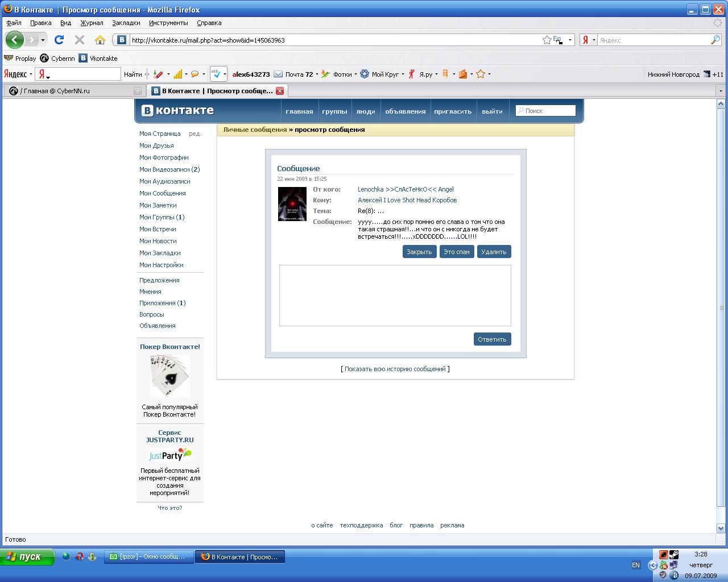Viewport: 728px width, 582px height.
Task: Click the sender's avatar thumbnail
Action: point(292,203)
